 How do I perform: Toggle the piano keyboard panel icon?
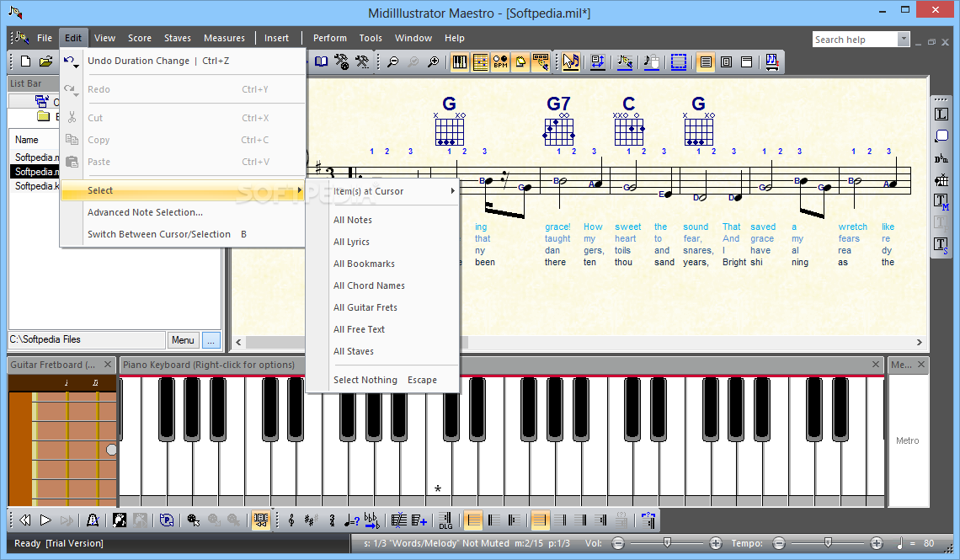click(459, 61)
